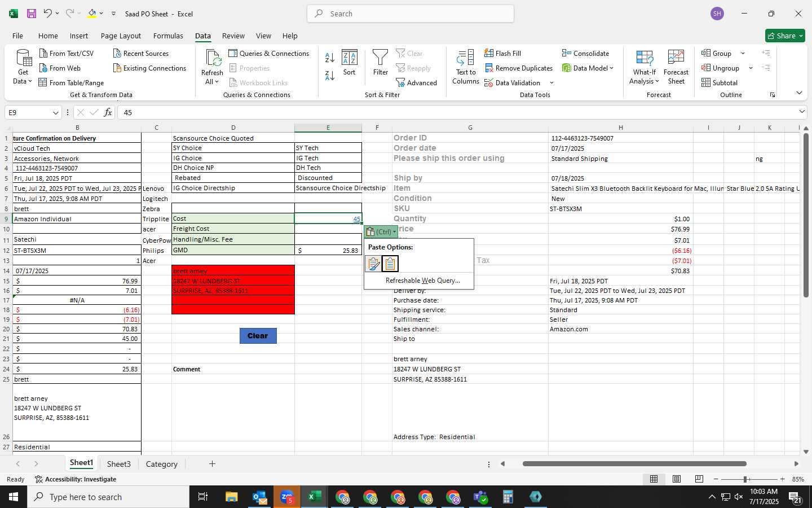Open Paste Options (Ctrl) dropdown
Image resolution: width=812 pixels, height=508 pixels.
point(381,231)
